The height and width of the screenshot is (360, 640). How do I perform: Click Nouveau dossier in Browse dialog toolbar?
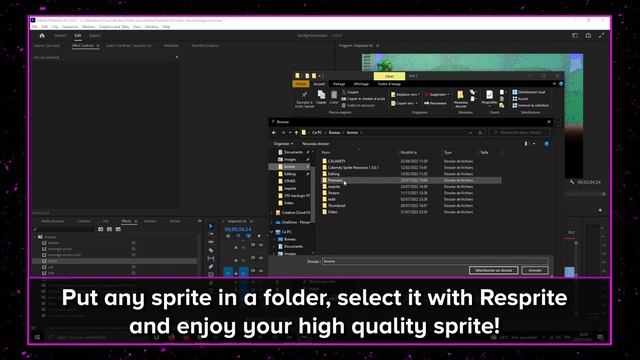[x=316, y=144]
